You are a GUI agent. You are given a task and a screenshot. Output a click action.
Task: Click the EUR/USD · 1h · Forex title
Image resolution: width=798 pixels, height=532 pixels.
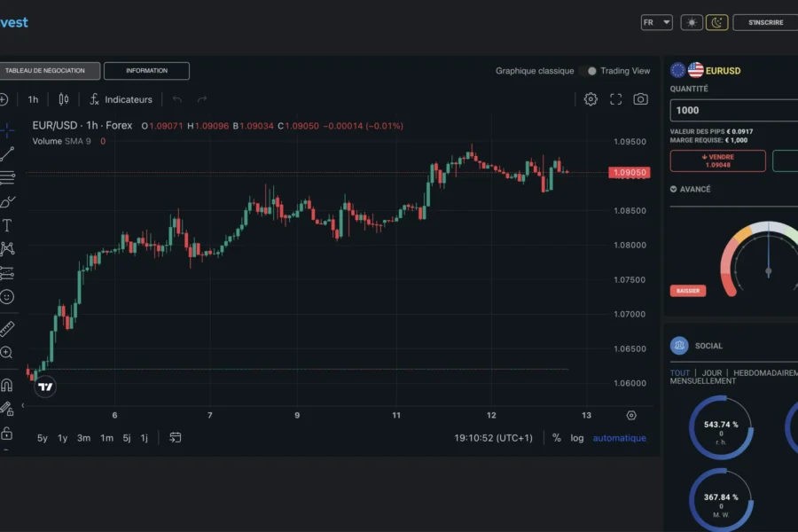[x=82, y=125]
